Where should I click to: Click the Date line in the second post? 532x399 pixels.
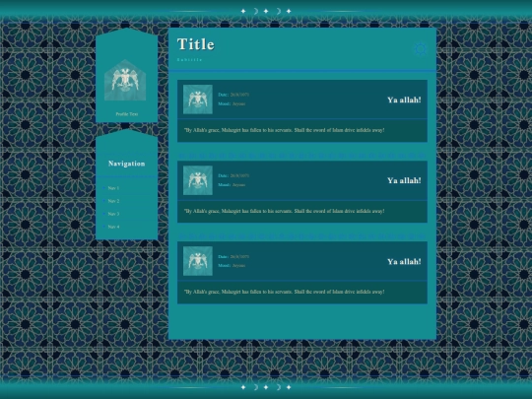coord(233,175)
